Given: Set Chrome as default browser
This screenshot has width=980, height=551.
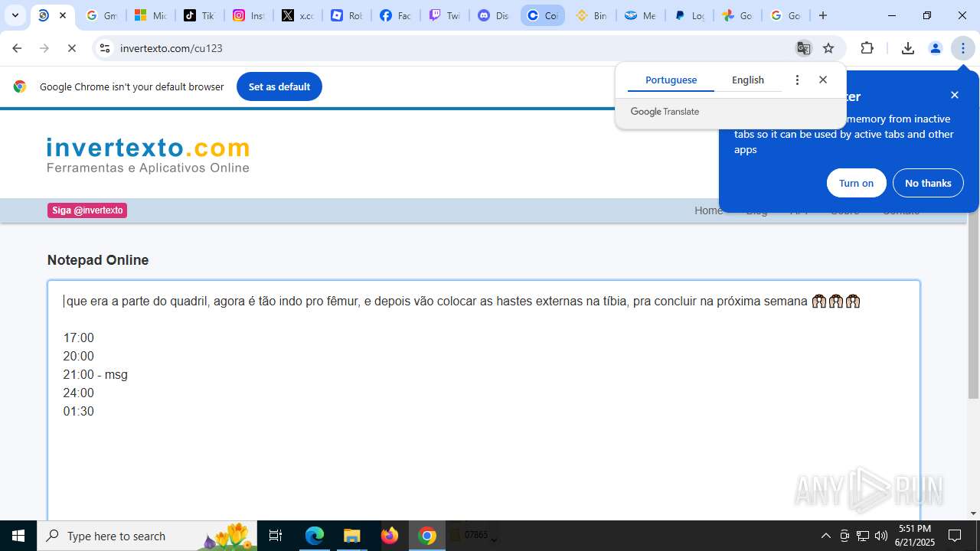Looking at the screenshot, I should click(x=279, y=86).
